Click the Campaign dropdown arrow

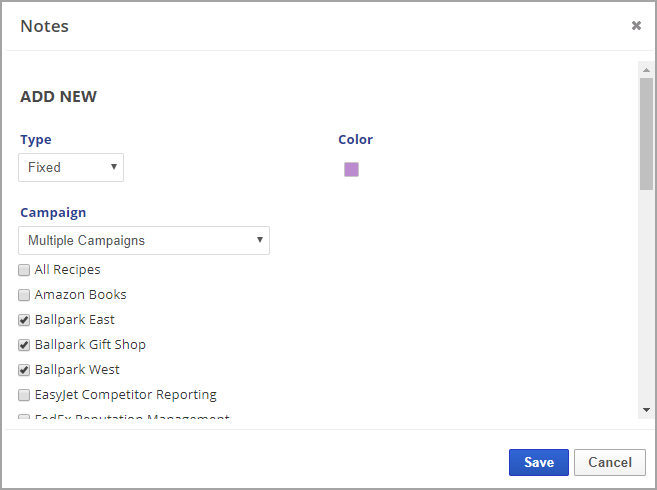click(260, 240)
